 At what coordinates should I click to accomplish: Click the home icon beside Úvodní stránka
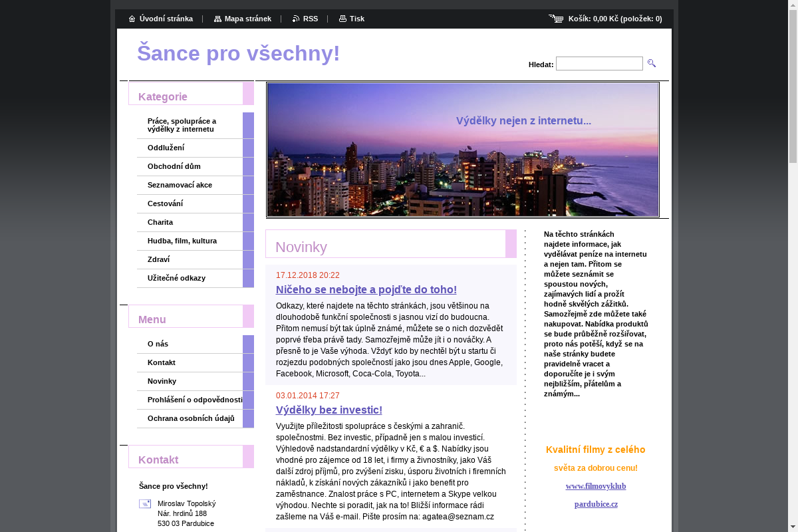132,19
